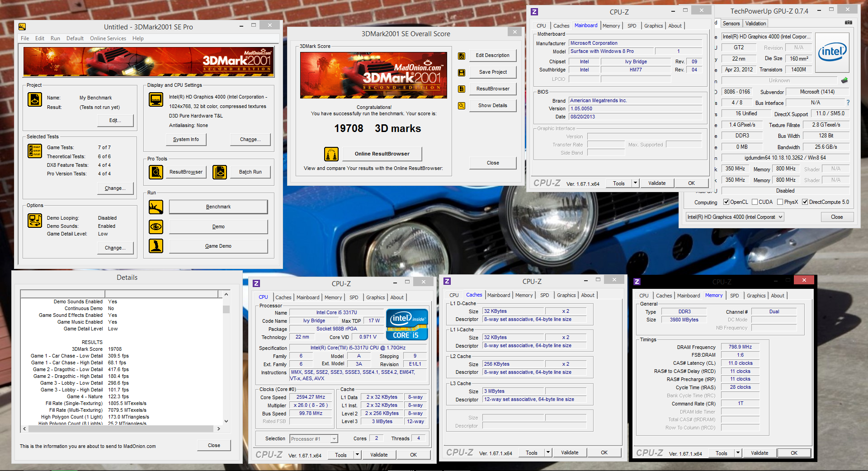Click the Benchmark runner icon in Run section
868x471 pixels.
tap(156, 207)
